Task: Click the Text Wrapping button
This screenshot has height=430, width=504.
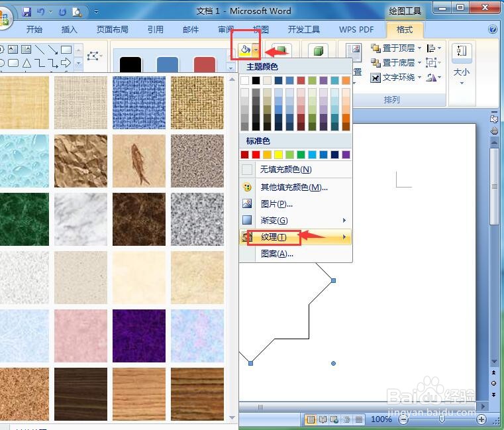Action: 393,77
